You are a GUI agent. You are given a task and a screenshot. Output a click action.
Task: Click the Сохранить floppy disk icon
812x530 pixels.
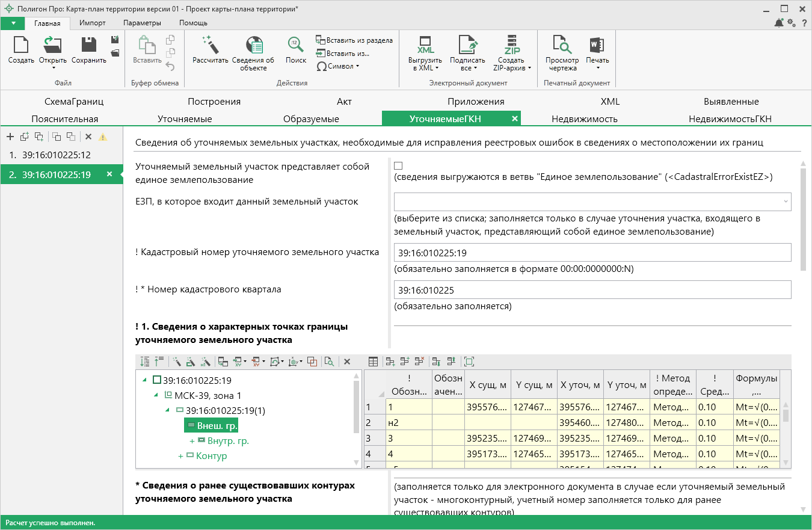point(89,45)
